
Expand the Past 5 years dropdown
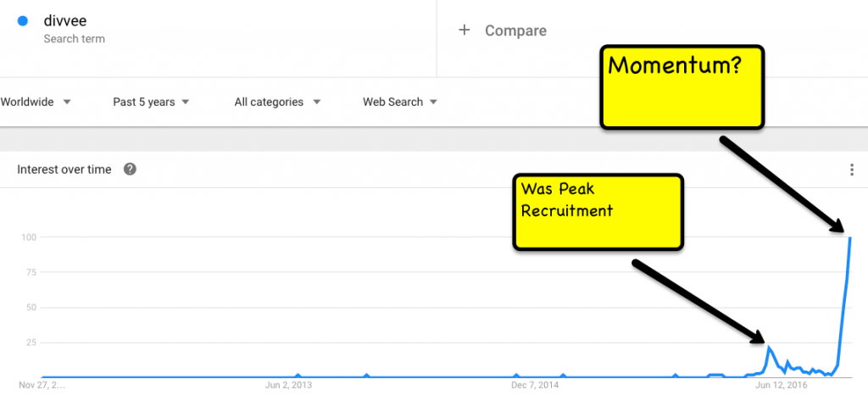(x=151, y=102)
